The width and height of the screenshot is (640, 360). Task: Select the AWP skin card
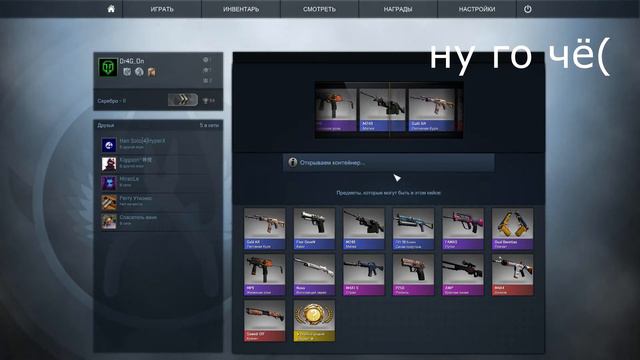tap(463, 275)
